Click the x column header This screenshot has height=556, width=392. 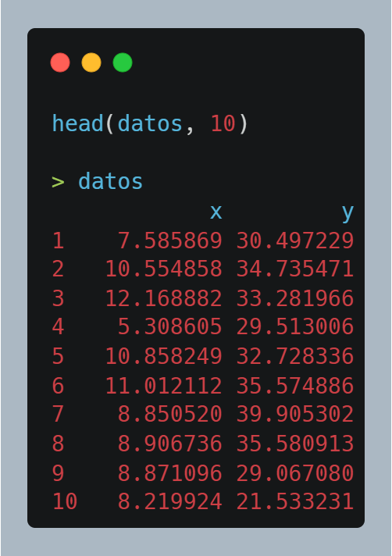[x=216, y=212]
